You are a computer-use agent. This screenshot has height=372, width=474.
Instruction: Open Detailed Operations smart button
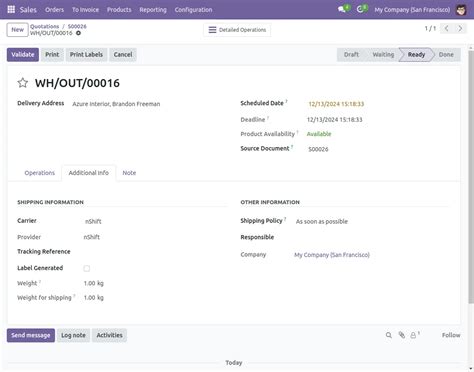coord(237,30)
